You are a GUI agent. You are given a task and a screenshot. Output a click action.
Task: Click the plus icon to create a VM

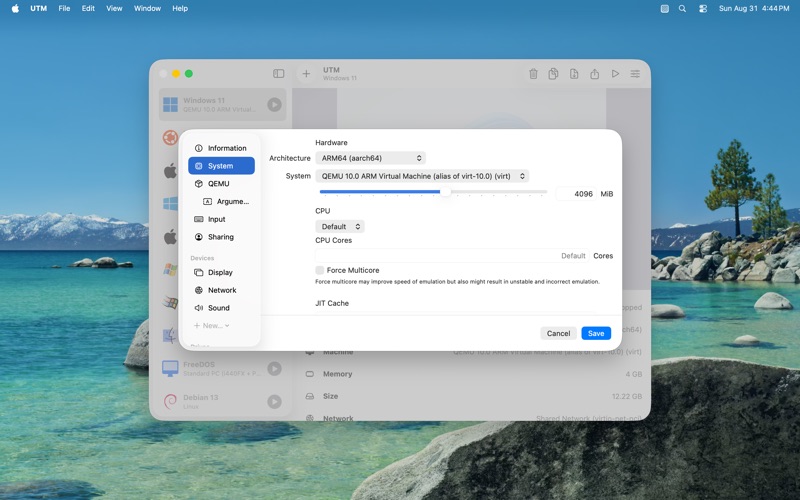coord(306,74)
